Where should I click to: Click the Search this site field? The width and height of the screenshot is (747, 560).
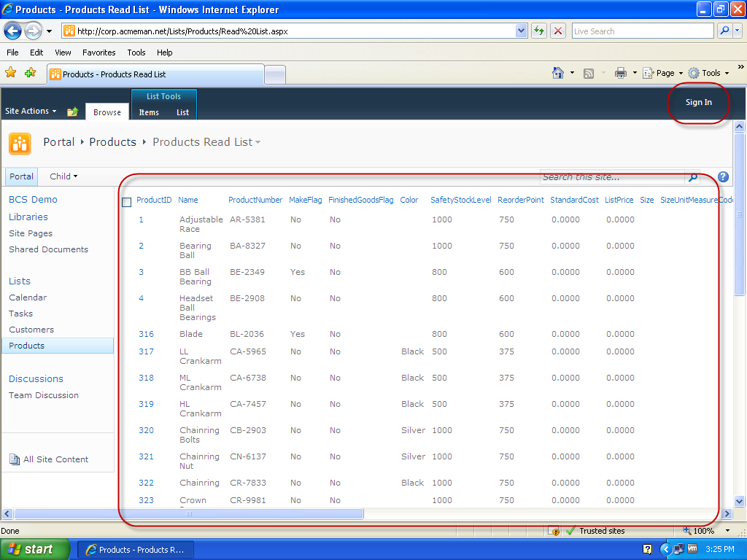(x=611, y=177)
